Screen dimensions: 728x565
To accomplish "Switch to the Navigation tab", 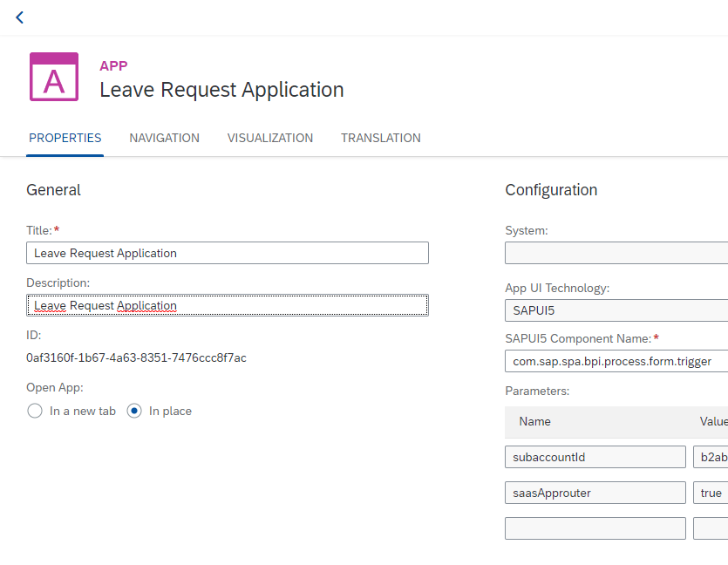I will click(x=164, y=138).
